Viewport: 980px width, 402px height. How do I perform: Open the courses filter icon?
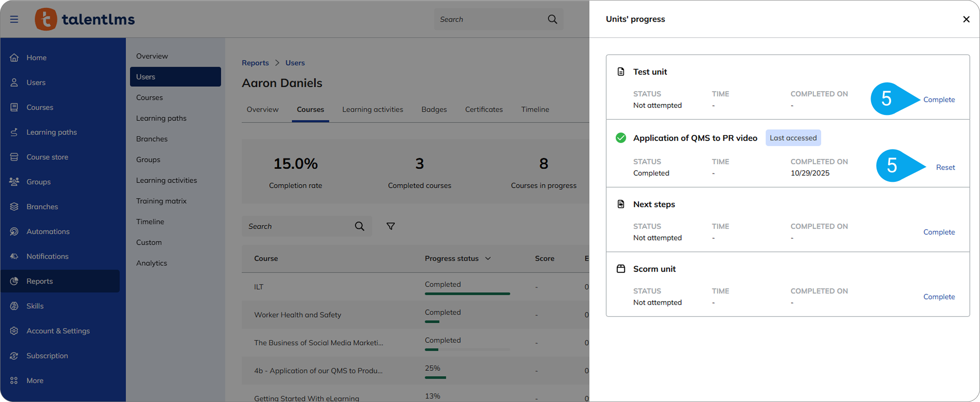(390, 226)
